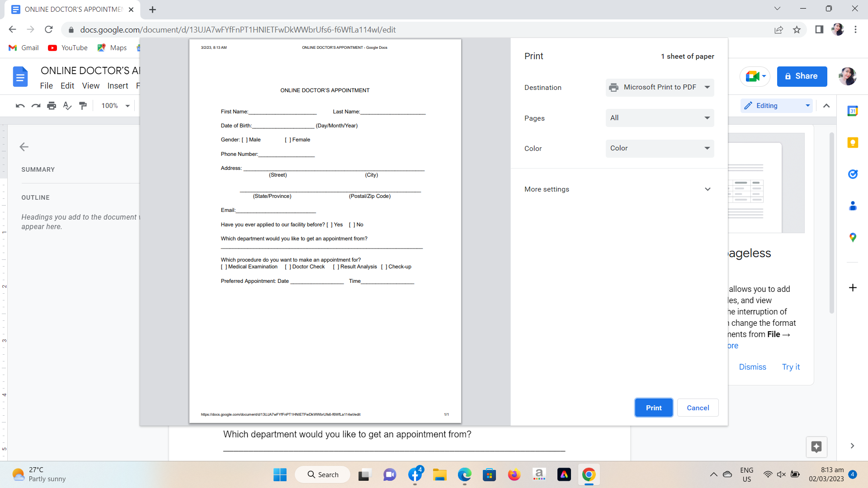Open Google Keep side panel icon
868x488 pixels.
coord(853,143)
